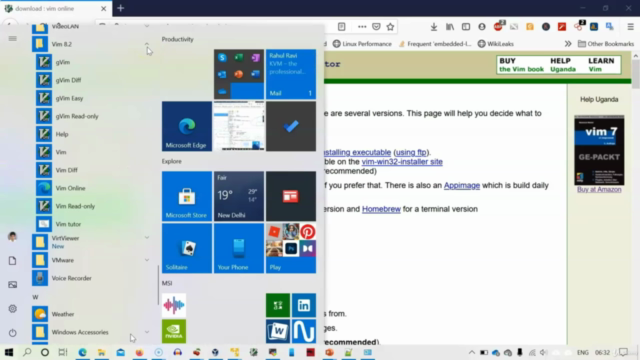The height and width of the screenshot is (360, 640).
Task: Expand the VMware folder
Action: click(x=147, y=260)
